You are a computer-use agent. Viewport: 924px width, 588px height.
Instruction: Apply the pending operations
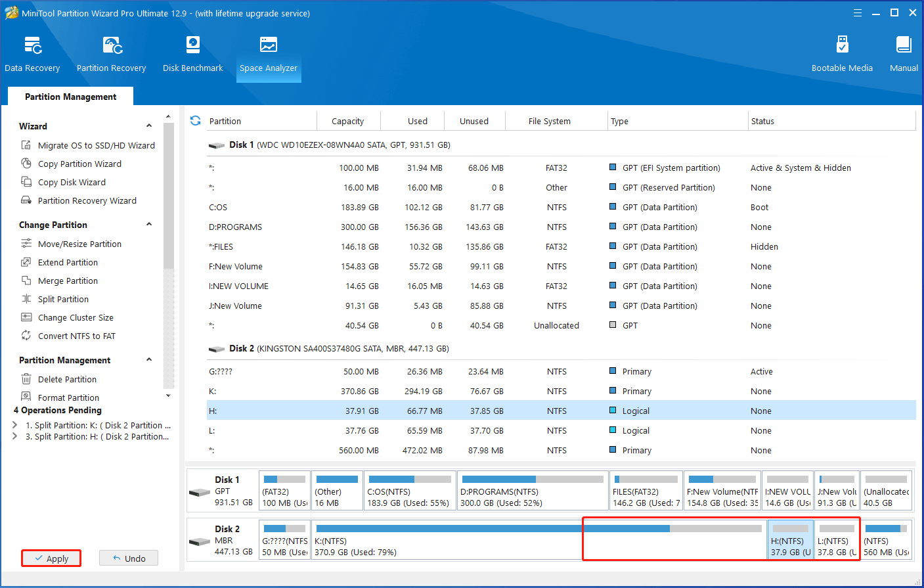tap(51, 558)
